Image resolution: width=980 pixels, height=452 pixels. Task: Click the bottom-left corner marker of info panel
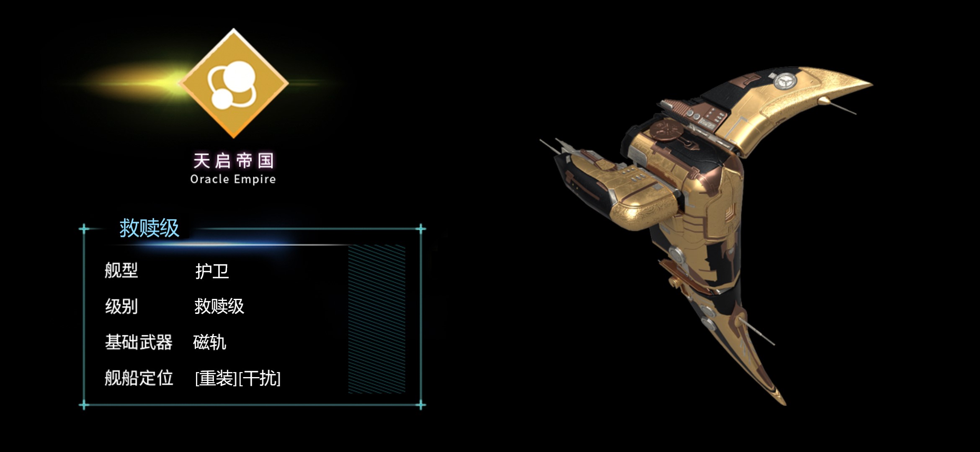pos(84,405)
